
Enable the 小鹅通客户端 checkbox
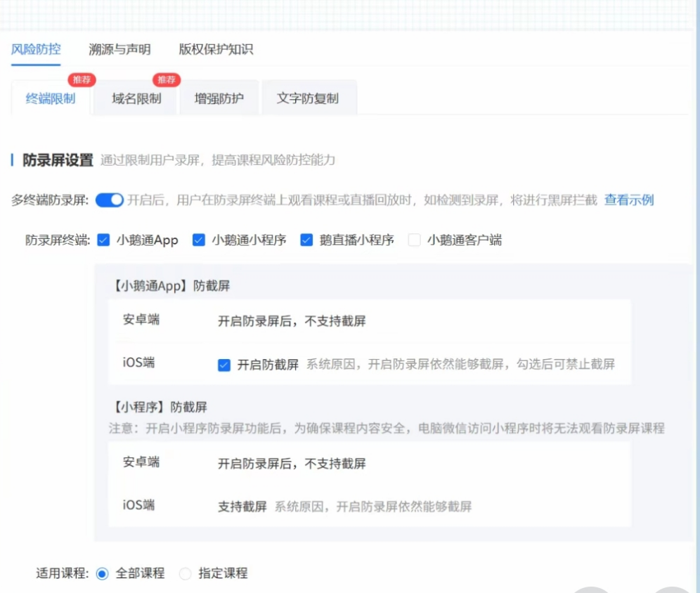413,240
